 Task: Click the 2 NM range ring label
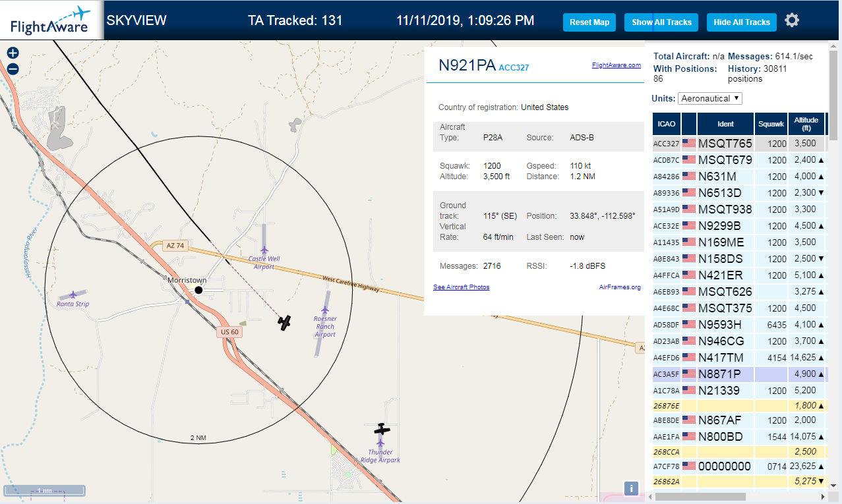(x=198, y=438)
